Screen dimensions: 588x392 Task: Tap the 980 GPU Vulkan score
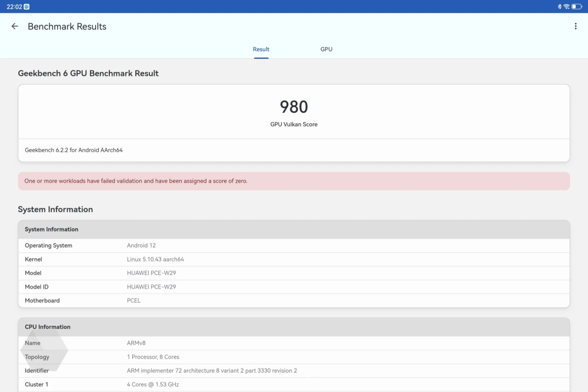pyautogui.click(x=293, y=107)
